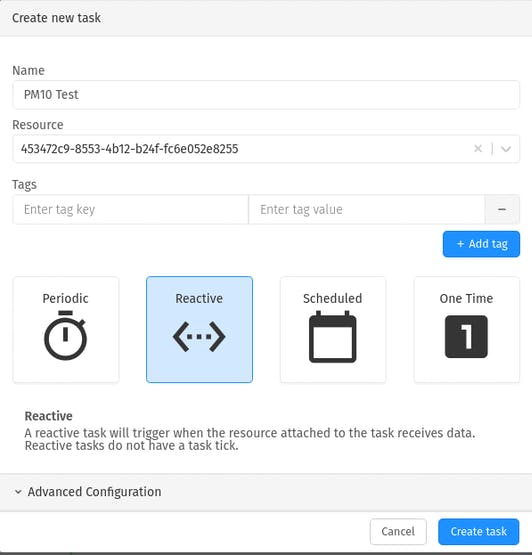
Task: Click the Enter tag value field
Action: tap(367, 209)
